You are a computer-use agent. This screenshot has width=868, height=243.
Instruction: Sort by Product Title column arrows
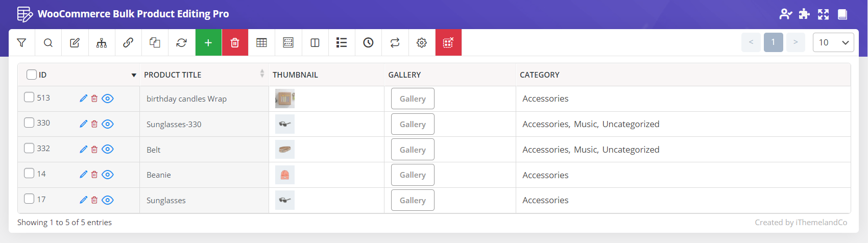(262, 74)
